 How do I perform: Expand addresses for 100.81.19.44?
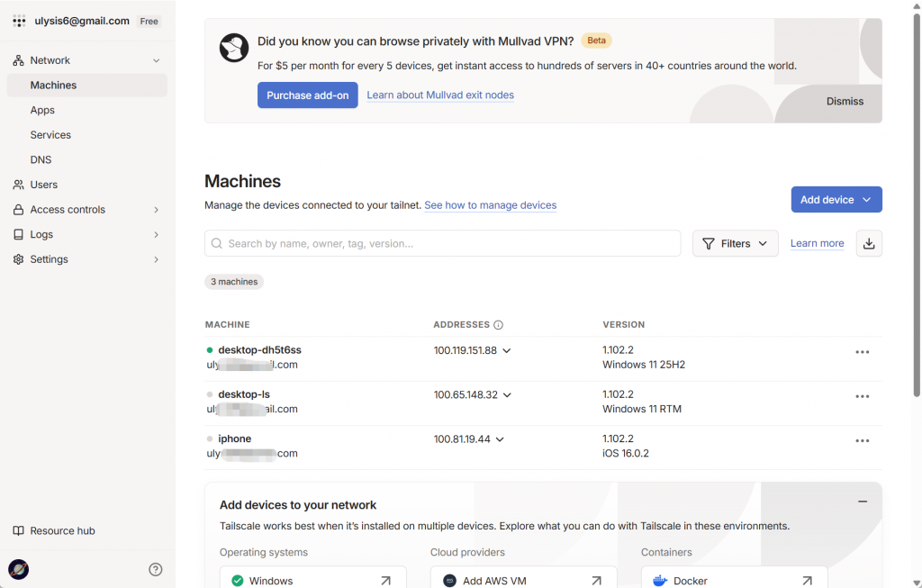point(500,439)
